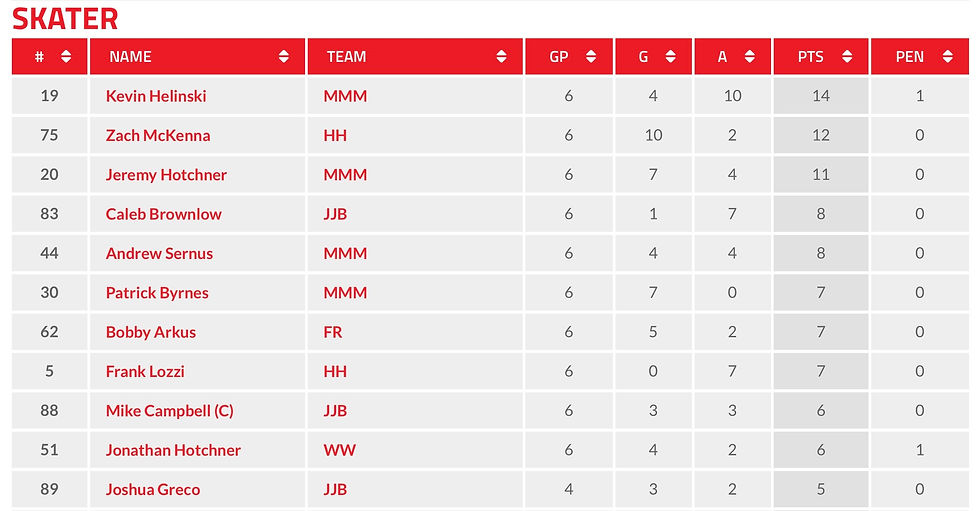
Task: Open Patrick Byrnes player link
Action: (157, 293)
